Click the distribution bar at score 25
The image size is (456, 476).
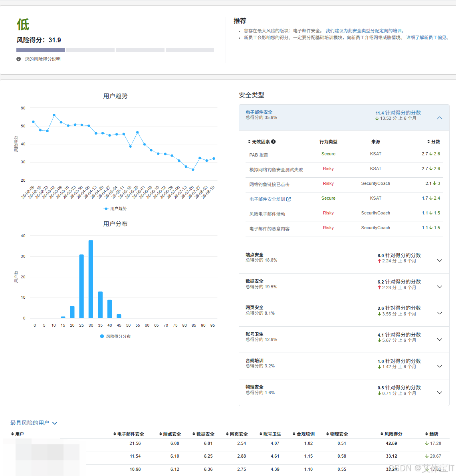(x=81, y=286)
